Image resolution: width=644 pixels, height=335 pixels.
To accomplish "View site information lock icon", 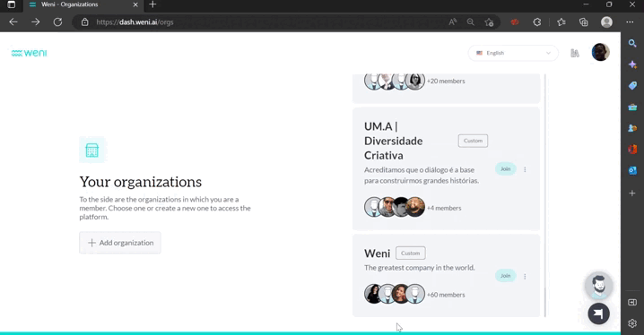I will tap(84, 22).
